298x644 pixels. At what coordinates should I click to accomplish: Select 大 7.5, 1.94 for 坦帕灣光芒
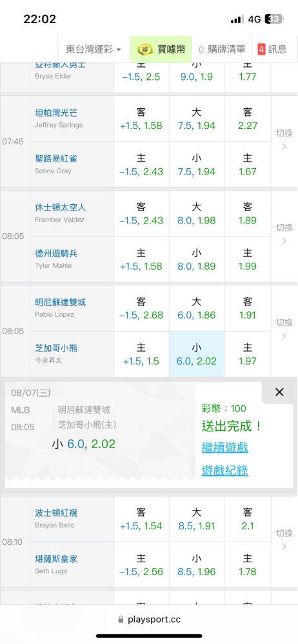click(197, 119)
